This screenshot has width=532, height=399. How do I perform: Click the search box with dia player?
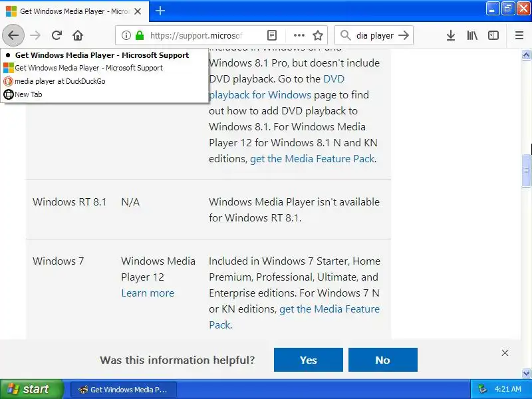click(x=374, y=35)
